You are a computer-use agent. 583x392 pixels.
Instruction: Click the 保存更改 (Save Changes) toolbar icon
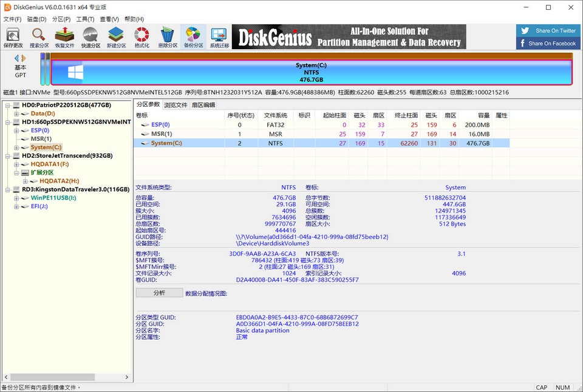pos(13,37)
